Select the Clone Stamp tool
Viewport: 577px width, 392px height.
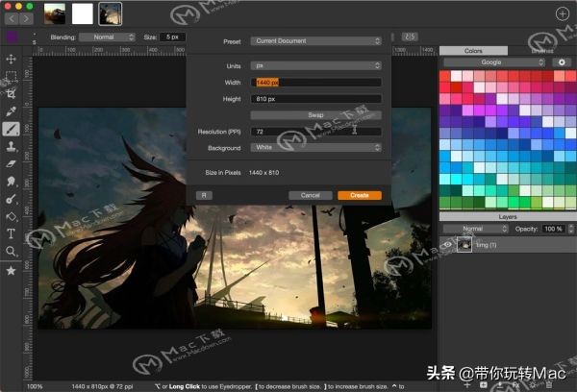[11, 146]
